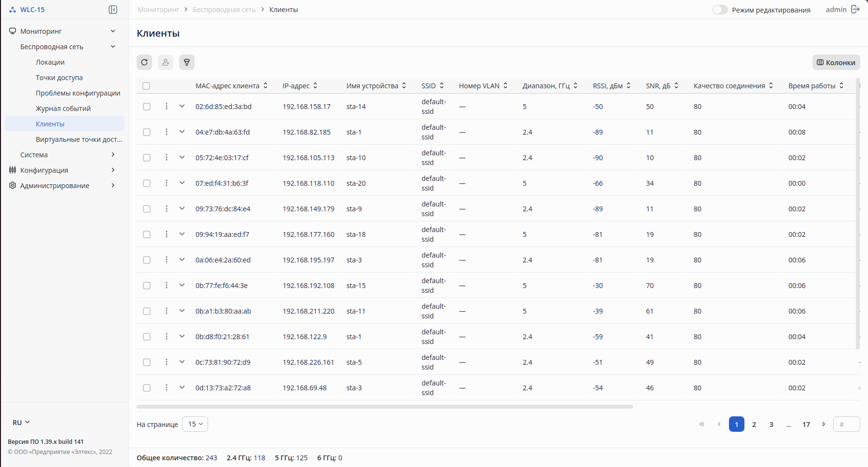Image resolution: width=868 pixels, height=467 pixels.
Task: Open row actions menu for 0c:73:81:90:72:d9
Action: pos(167,362)
